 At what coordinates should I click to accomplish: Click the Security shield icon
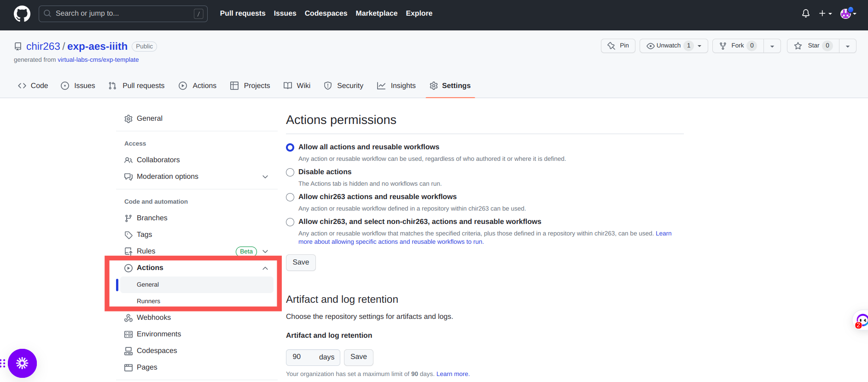(x=328, y=86)
